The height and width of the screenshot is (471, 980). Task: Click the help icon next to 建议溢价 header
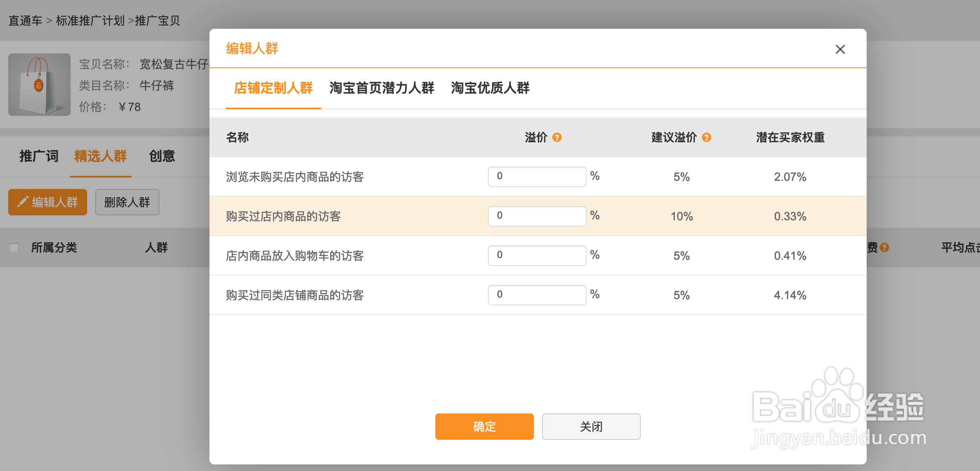point(706,138)
